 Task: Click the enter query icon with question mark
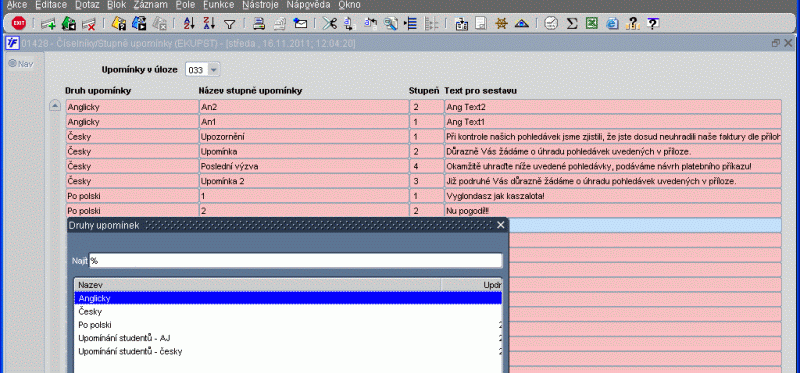coord(118,23)
